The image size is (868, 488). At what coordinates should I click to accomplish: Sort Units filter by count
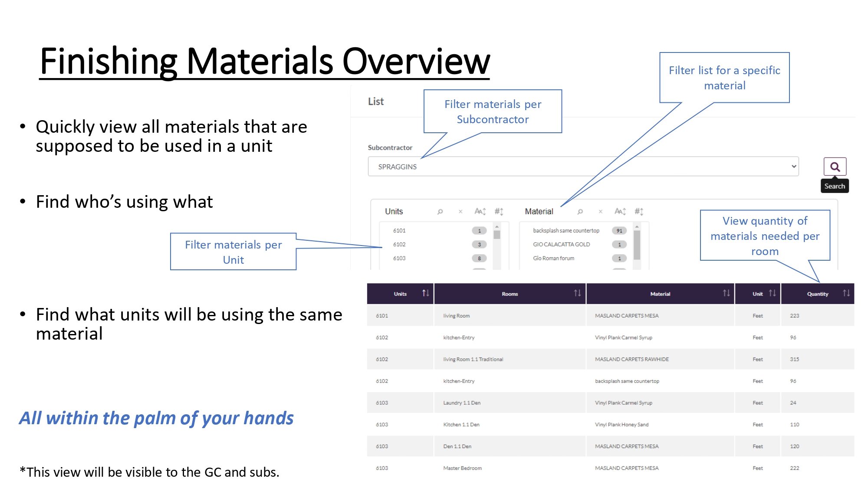499,212
